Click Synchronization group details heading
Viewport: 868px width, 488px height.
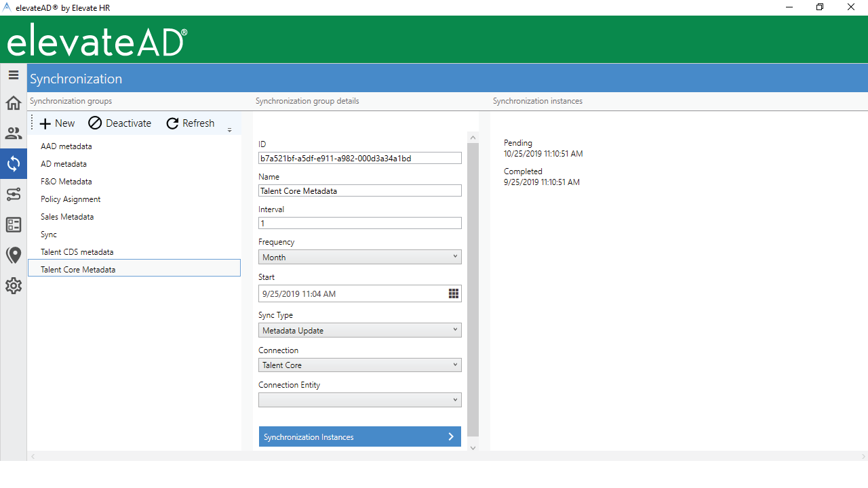(x=307, y=101)
